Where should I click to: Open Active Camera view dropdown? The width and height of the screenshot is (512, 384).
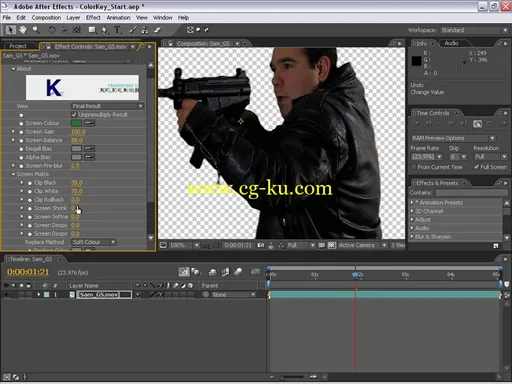tap(362, 245)
